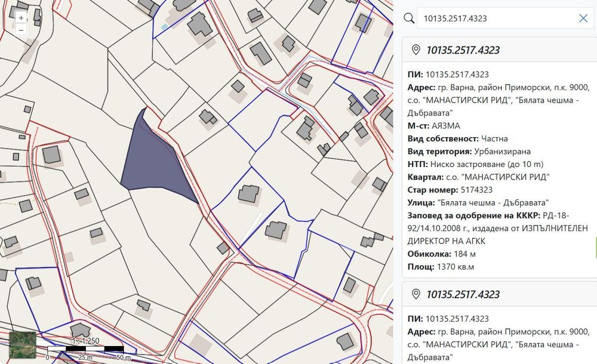This screenshot has width=597, height=364.
Task: Click the "НТП: Ниско застрояване (до 10 m)" line
Action: (x=475, y=164)
